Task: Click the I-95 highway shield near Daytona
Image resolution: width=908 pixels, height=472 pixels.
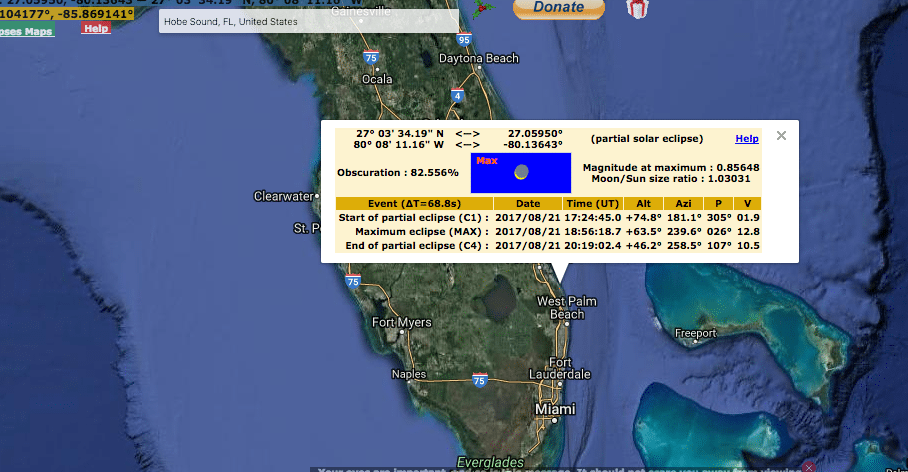Action: (x=463, y=39)
